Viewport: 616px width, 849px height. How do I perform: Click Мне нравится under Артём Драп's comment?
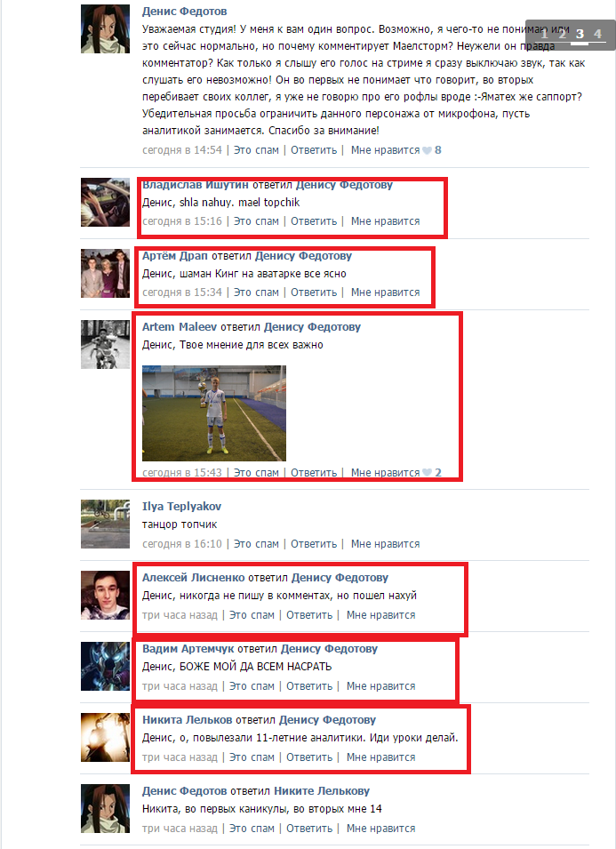click(x=386, y=292)
